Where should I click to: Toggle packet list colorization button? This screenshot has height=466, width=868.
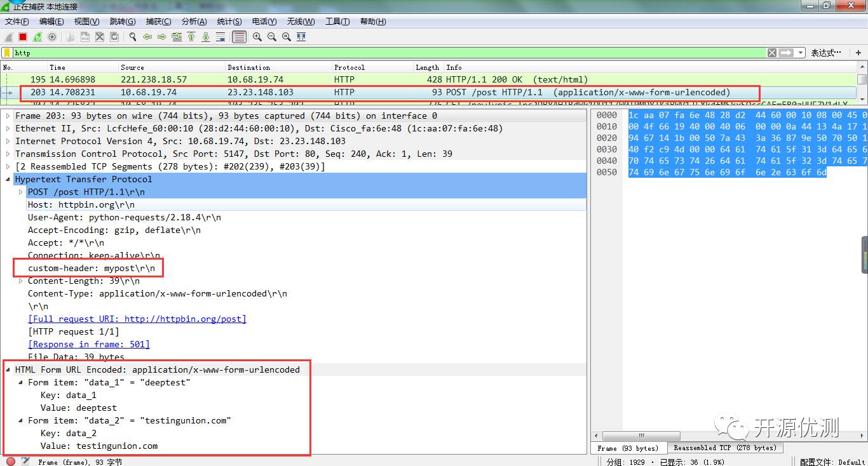coord(239,37)
